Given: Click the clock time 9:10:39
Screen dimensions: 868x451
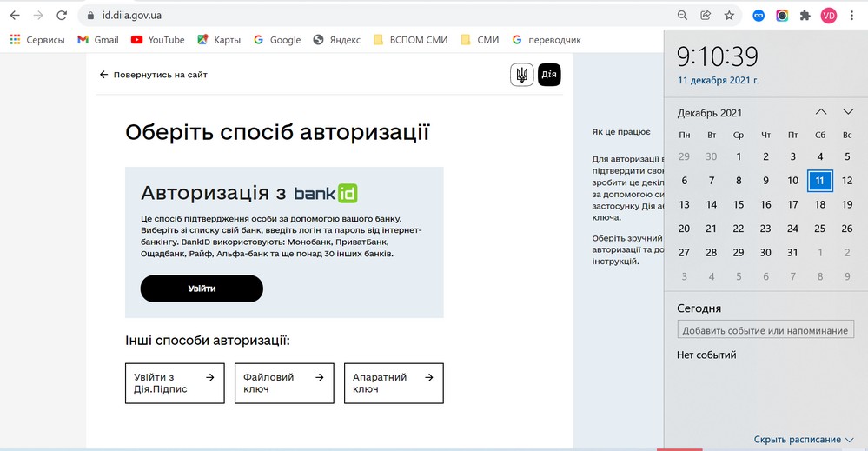Looking at the screenshot, I should point(718,56).
